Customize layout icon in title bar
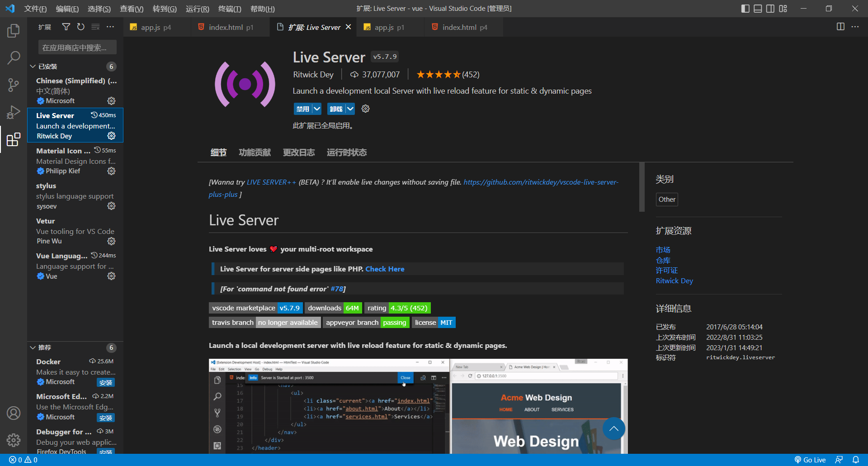Viewport: 868px width, 466px height. (x=783, y=9)
